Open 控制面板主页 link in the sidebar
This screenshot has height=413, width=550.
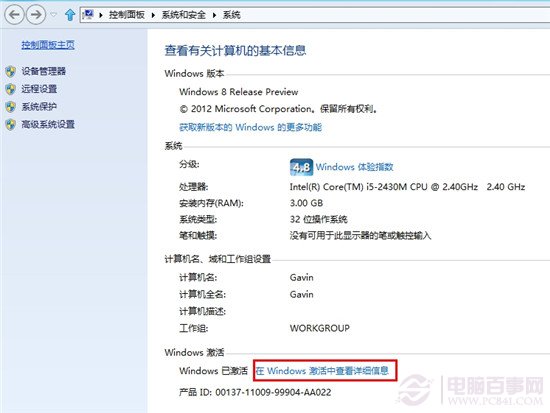click(48, 45)
